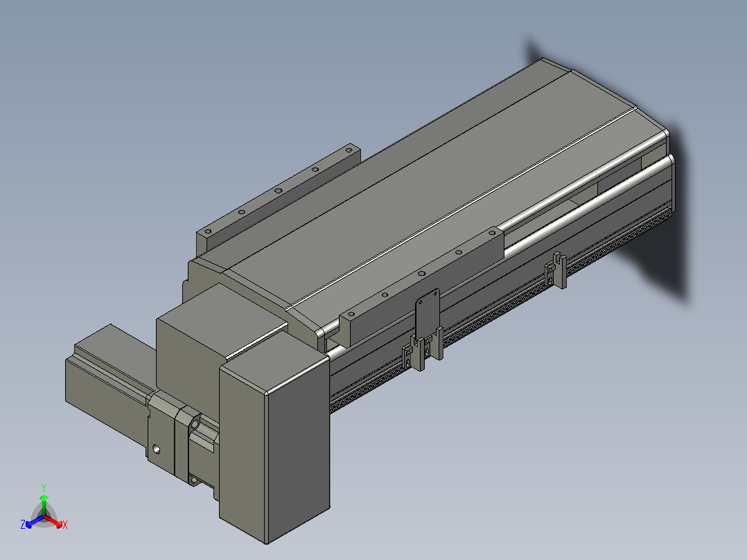This screenshot has height=560, width=747.
Task: Select the dark sensor flag plate on the slider
Action: tap(428, 315)
